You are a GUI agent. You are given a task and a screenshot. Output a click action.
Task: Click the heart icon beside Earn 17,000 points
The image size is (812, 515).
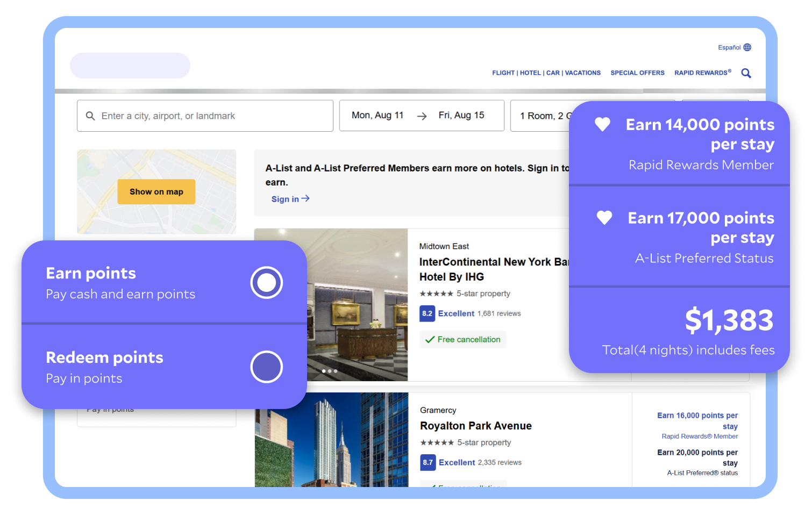click(x=604, y=218)
